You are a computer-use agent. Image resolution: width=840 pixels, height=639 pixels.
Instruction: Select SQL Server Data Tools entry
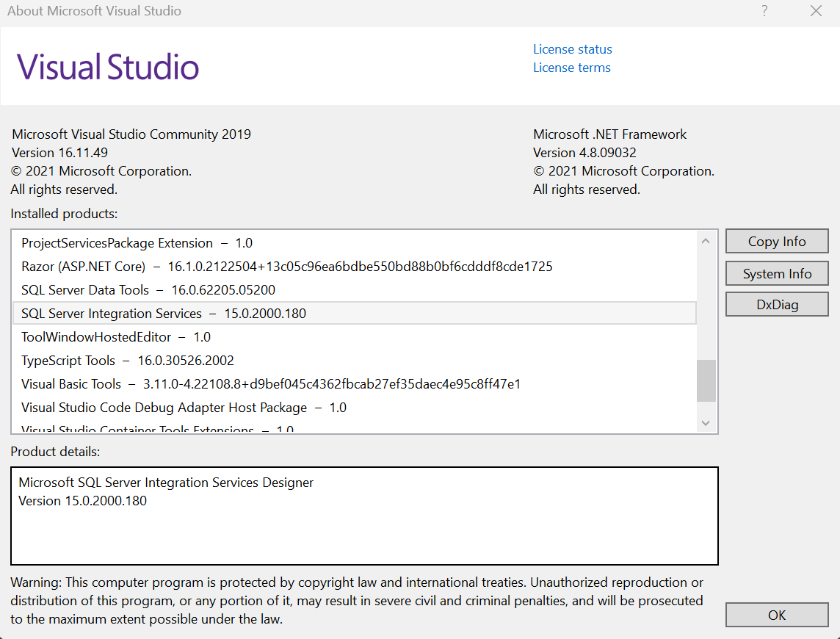(x=354, y=290)
